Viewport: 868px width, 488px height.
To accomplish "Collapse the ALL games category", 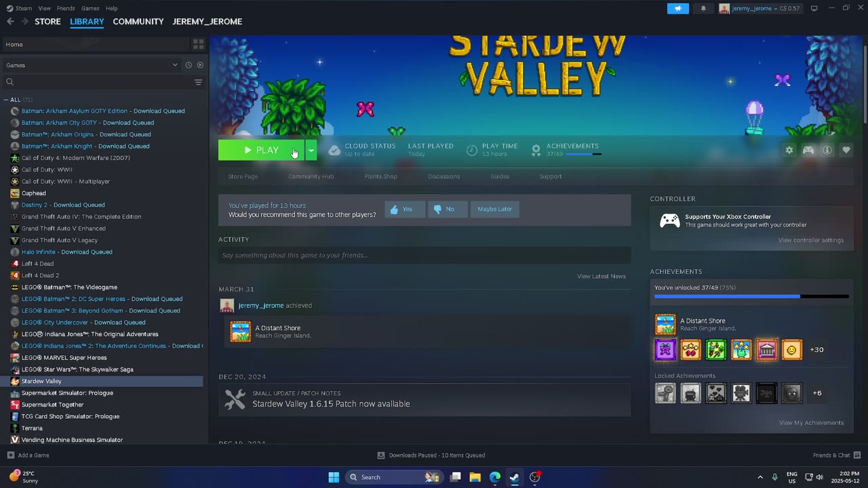I will pos(7,100).
